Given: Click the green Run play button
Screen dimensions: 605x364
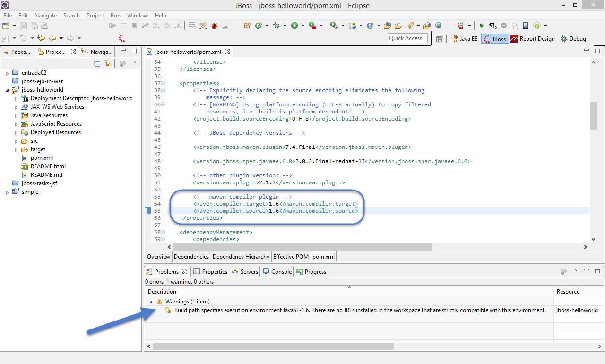Looking at the screenshot, I should (x=294, y=26).
